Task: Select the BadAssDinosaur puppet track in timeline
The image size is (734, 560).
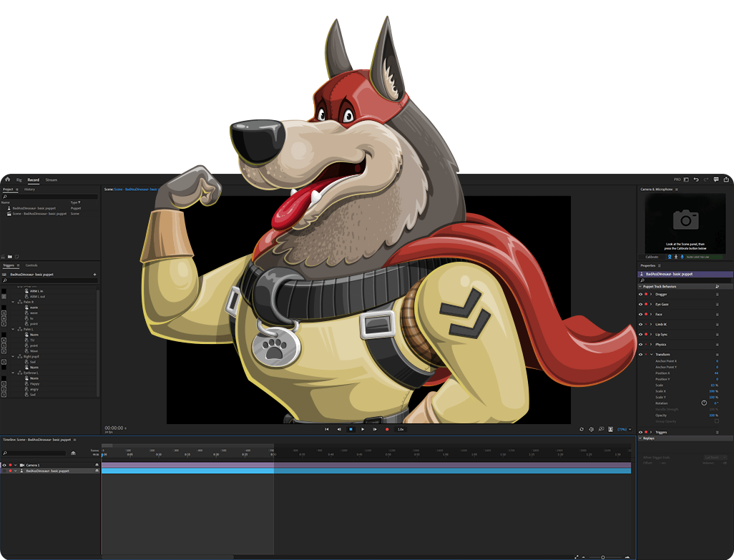Action: pyautogui.click(x=47, y=471)
